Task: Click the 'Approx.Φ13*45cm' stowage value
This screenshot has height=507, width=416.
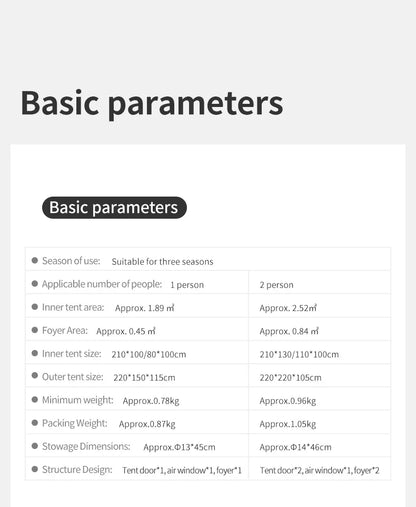Action: pyautogui.click(x=179, y=447)
